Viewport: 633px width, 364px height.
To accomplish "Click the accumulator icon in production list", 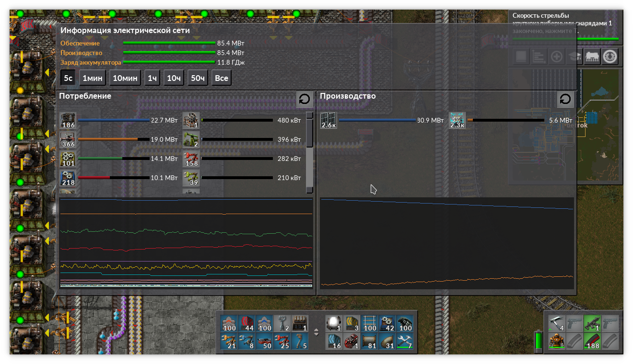I will pyautogui.click(x=457, y=120).
